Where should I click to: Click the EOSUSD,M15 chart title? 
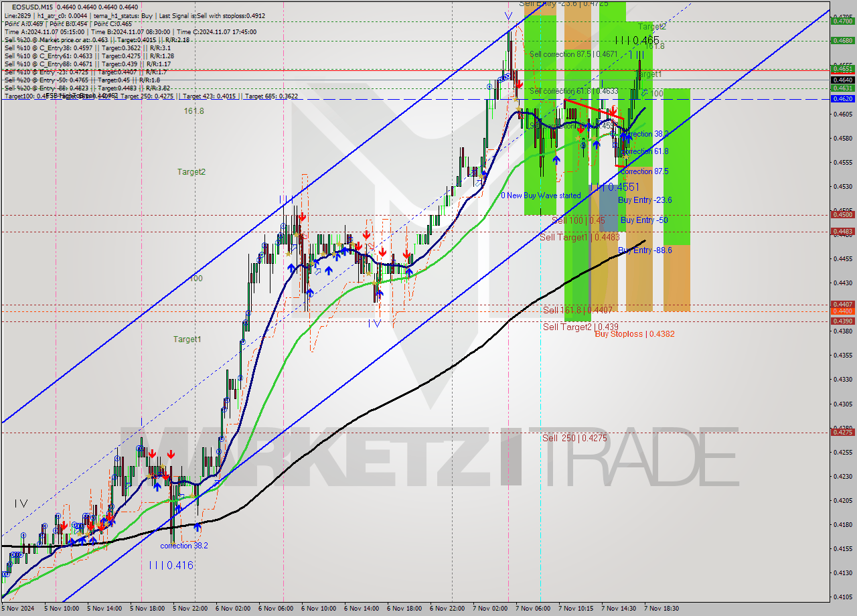tap(33, 7)
